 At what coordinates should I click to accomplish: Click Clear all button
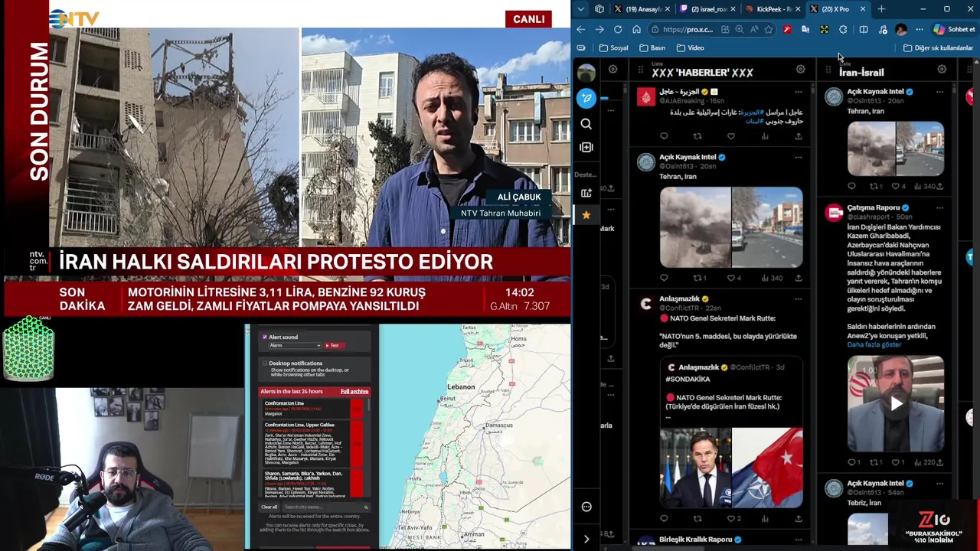[269, 507]
